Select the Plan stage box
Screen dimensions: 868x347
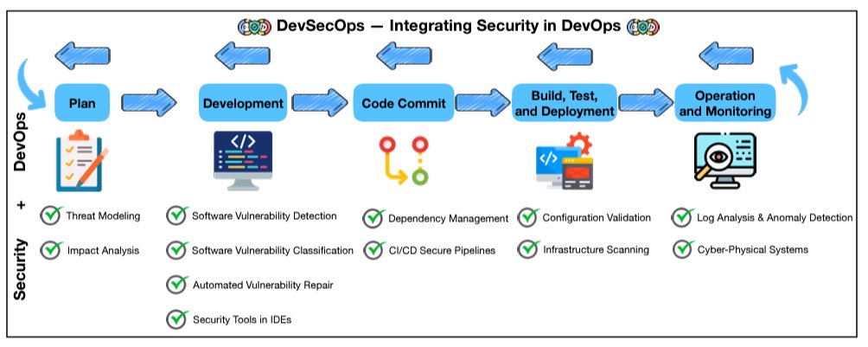click(82, 103)
